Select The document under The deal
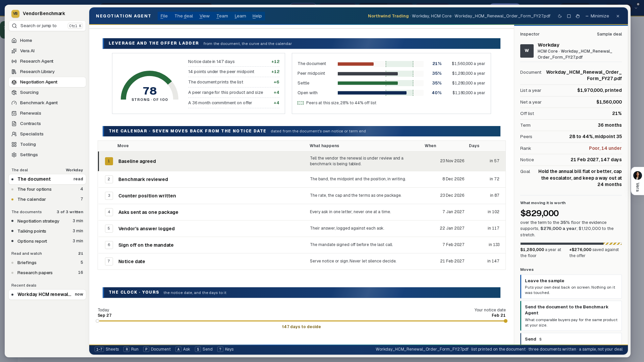Viewport: 644px width, 362px height. [47, 179]
